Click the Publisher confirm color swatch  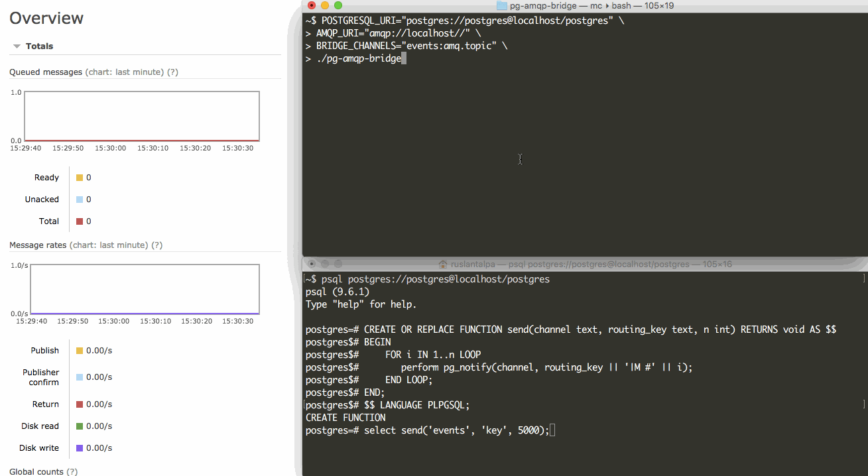point(80,377)
